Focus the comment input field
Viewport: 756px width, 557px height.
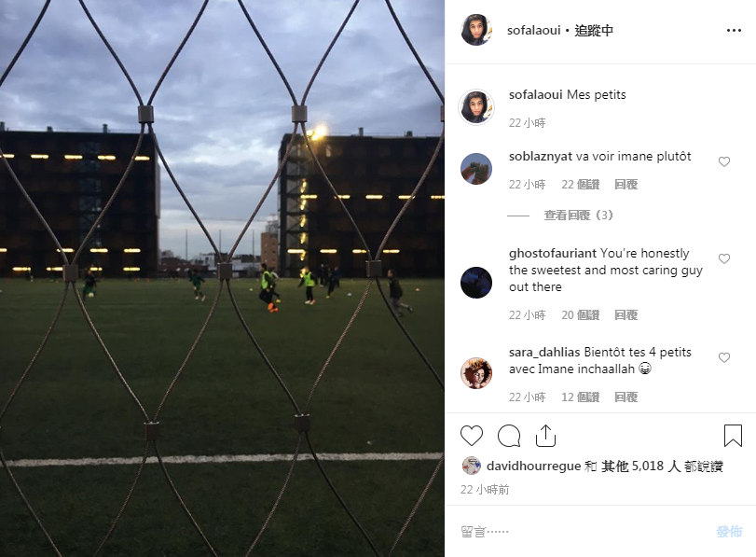(584, 532)
